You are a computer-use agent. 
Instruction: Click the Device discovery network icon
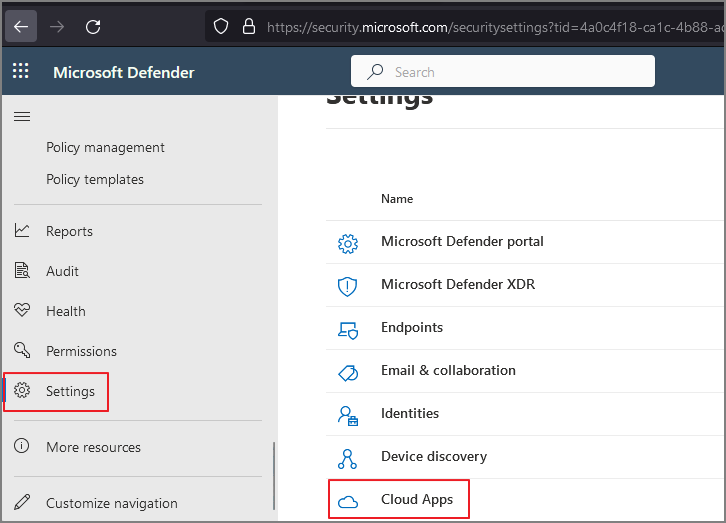pyautogui.click(x=347, y=459)
